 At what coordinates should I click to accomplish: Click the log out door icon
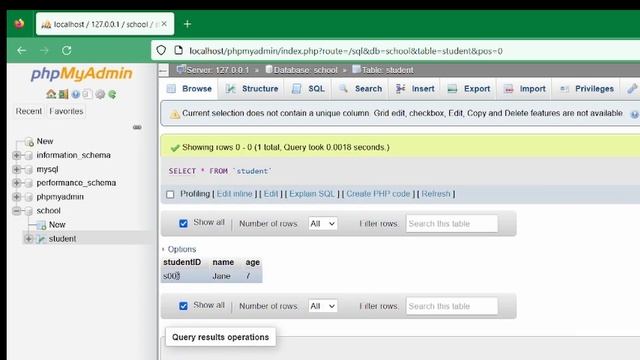coord(63,94)
